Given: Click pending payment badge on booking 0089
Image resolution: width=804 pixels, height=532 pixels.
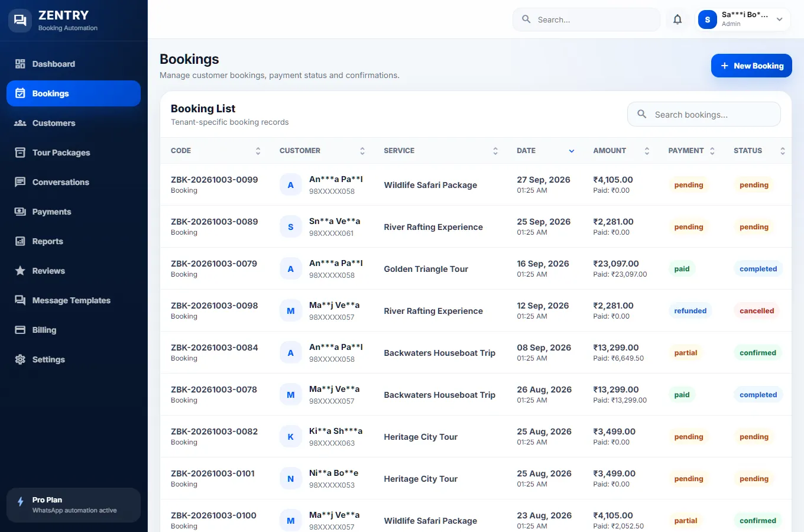Looking at the screenshot, I should [689, 227].
